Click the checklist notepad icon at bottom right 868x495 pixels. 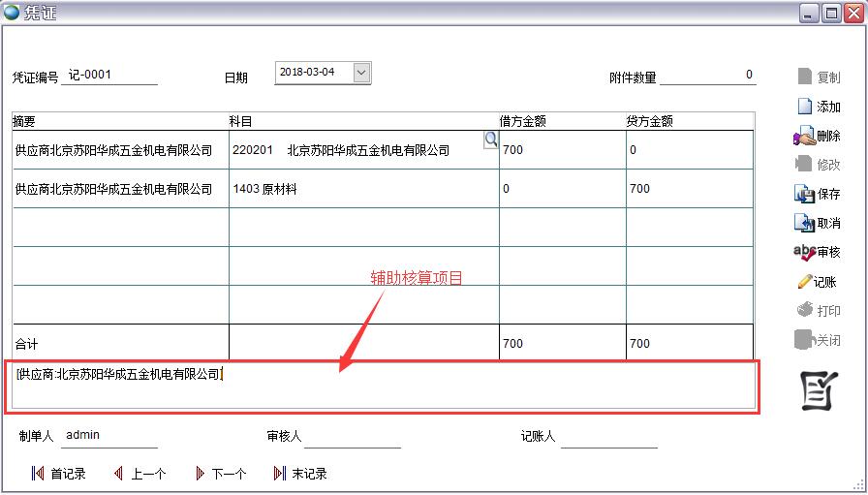(819, 389)
